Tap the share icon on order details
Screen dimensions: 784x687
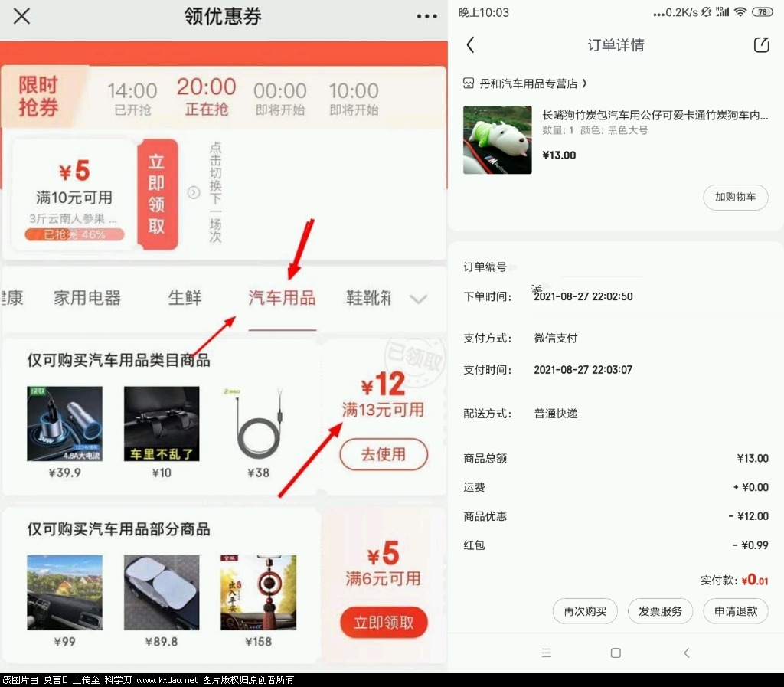(761, 45)
